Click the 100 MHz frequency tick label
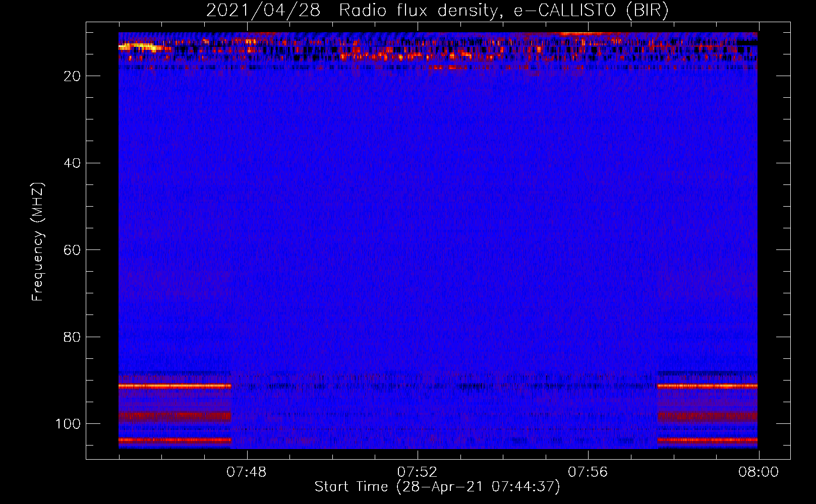The width and height of the screenshot is (816, 504). [68, 424]
